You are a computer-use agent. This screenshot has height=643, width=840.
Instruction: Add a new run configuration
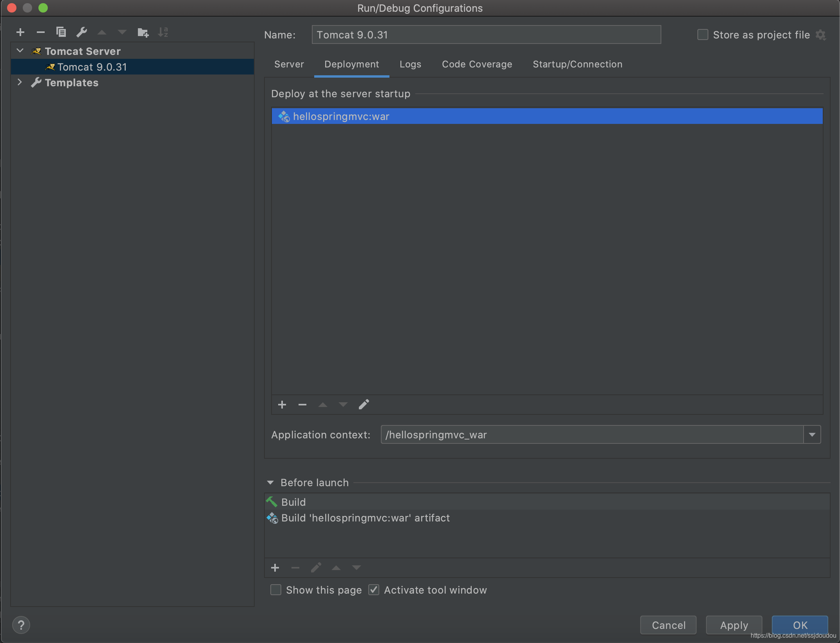(20, 32)
